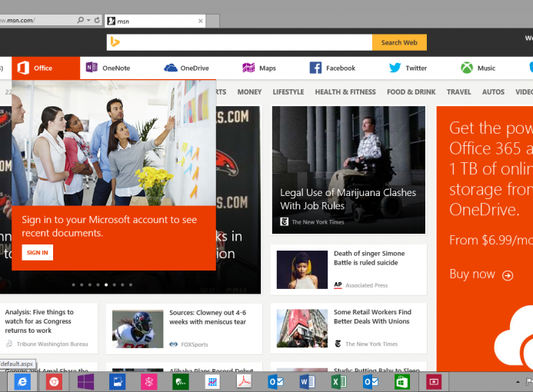
Task: Open the blue remote desktop taskbar icon
Action: (117, 382)
